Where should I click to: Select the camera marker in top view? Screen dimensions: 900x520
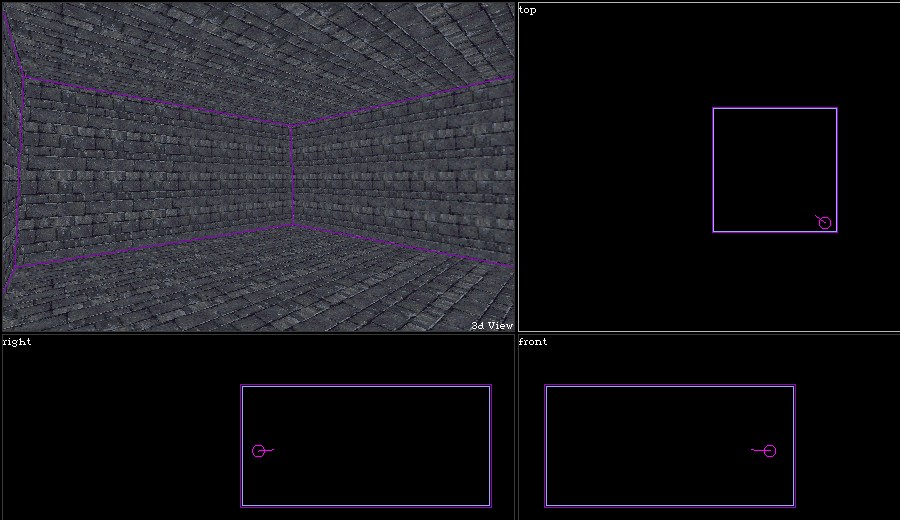[x=824, y=222]
